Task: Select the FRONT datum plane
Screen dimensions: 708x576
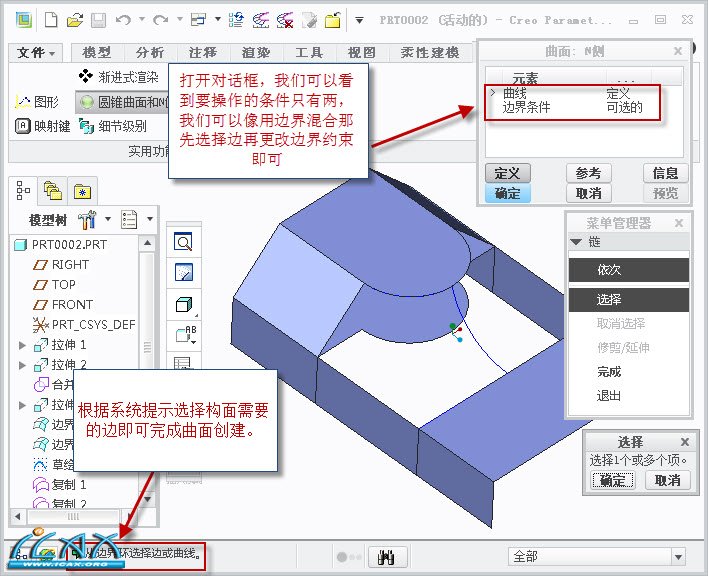Action: coord(63,305)
